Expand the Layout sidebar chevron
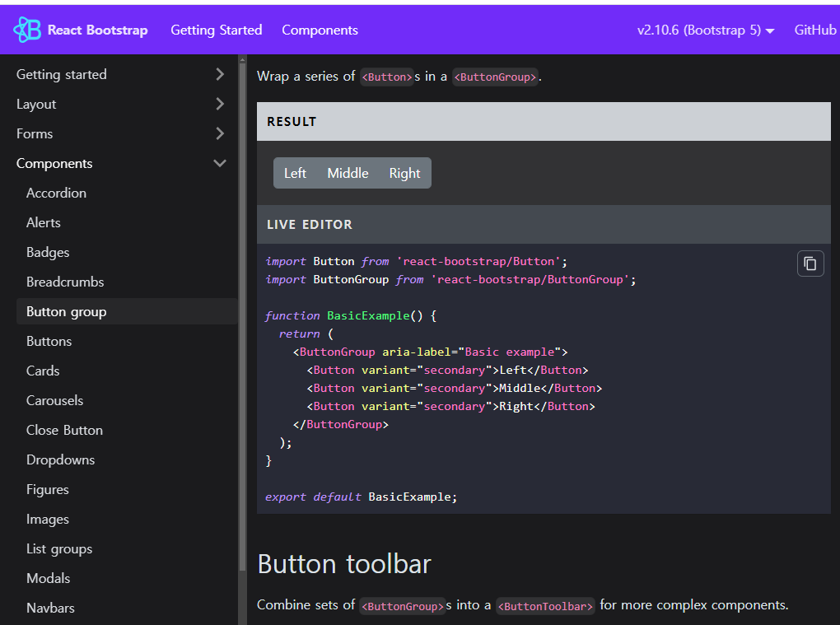Screen dimensions: 840x625 pos(220,104)
